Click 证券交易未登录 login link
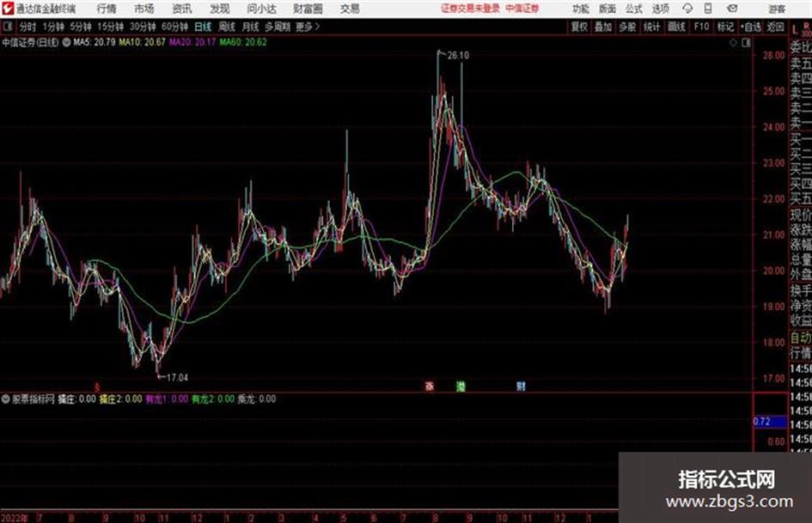This screenshot has height=523, width=812. point(470,9)
